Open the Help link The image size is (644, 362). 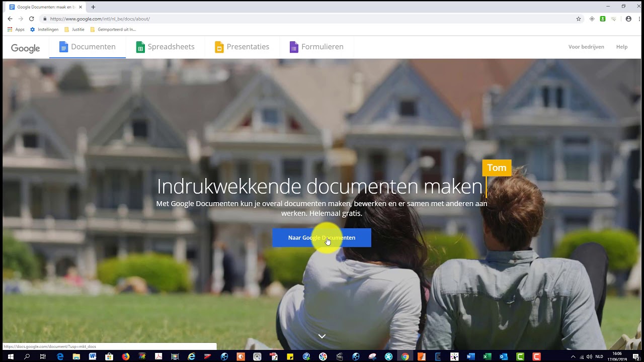point(622,47)
